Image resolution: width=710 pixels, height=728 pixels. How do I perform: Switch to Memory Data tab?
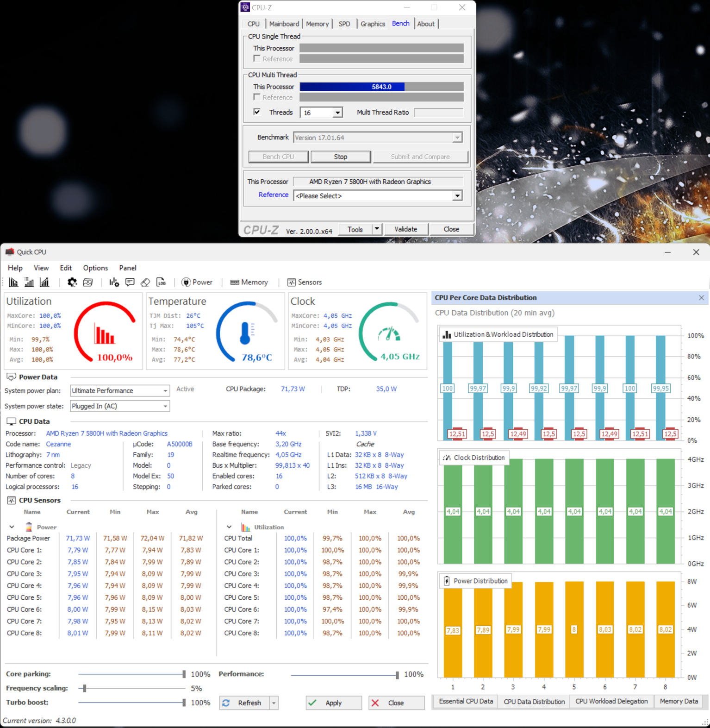[x=679, y=701]
